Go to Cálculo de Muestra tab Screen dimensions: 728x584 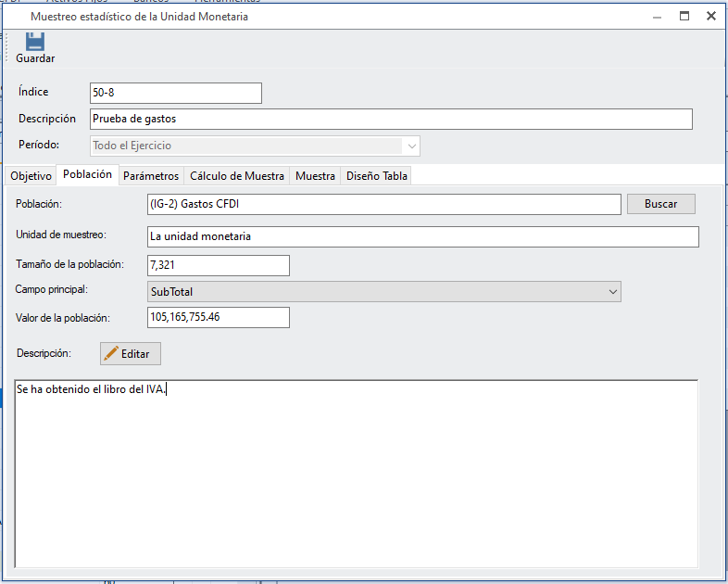click(236, 176)
